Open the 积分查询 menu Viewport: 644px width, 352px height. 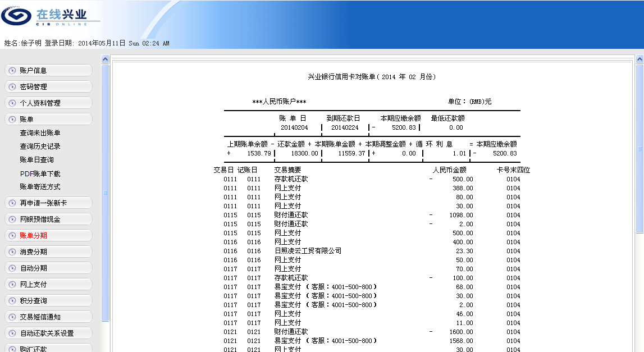click(x=48, y=301)
